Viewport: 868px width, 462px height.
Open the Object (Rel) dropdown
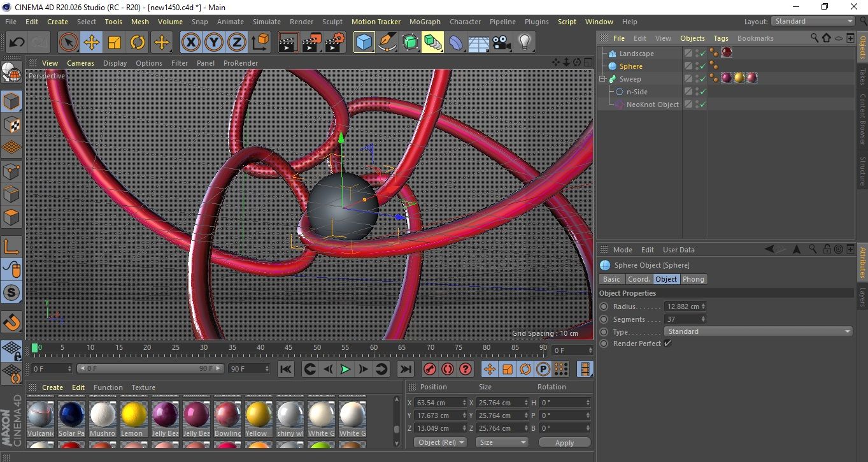click(441, 442)
